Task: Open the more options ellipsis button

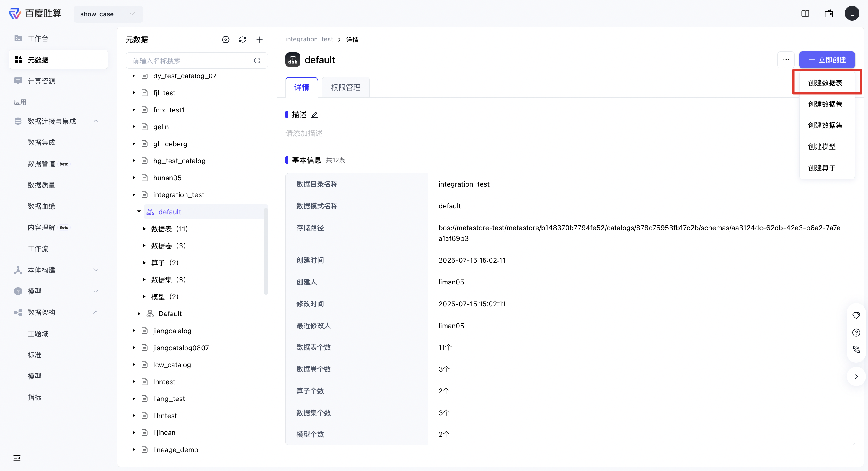Action: click(786, 60)
